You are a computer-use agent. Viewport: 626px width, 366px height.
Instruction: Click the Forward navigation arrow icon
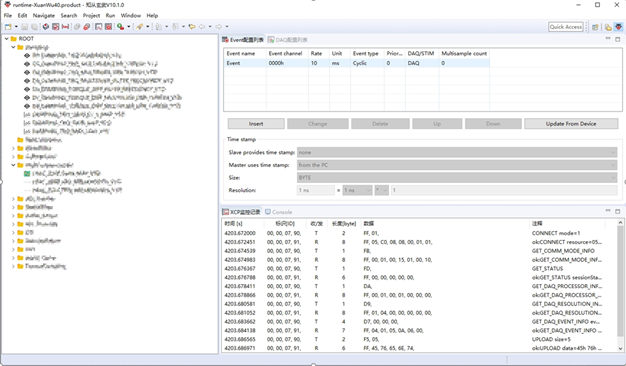pyautogui.click(x=219, y=27)
